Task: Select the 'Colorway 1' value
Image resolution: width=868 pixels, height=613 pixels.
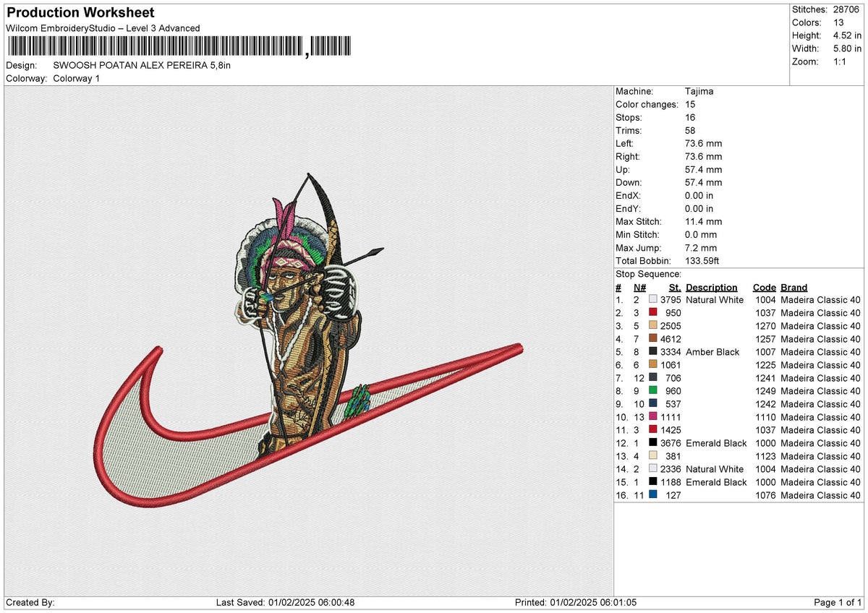Action: tap(77, 78)
